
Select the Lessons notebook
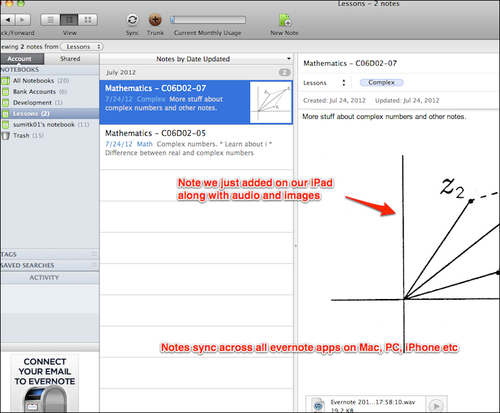pos(50,114)
